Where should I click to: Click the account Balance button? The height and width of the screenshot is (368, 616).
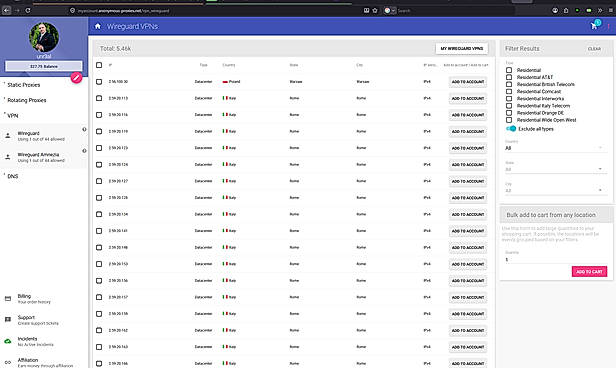point(44,66)
